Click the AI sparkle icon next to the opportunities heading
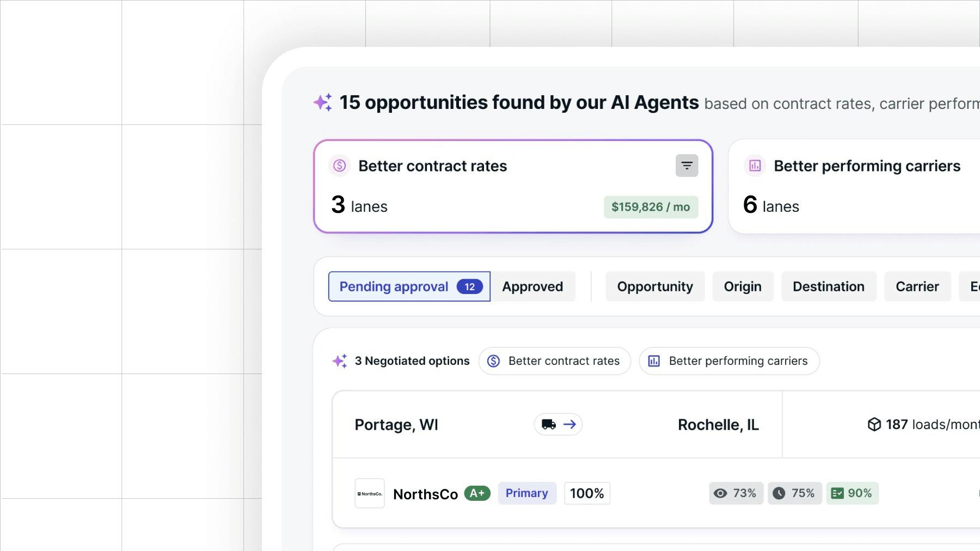Screen dimensions: 980x551 (x=322, y=102)
